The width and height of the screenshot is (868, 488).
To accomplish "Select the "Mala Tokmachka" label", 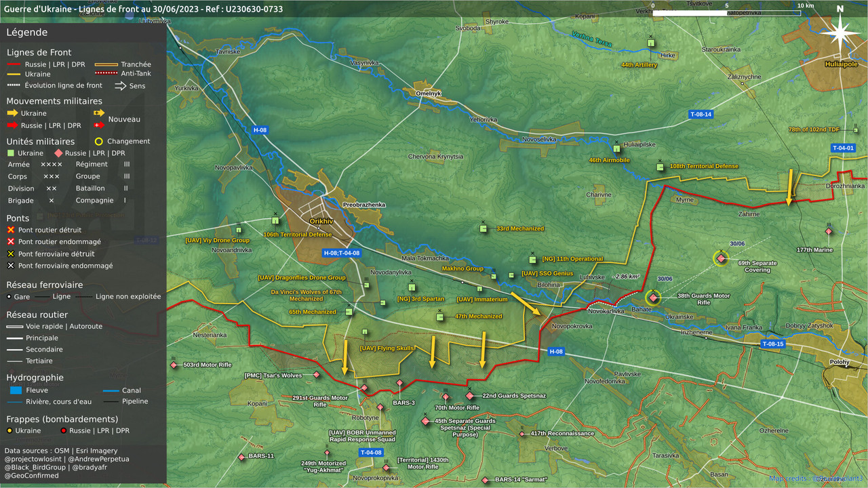I will [x=425, y=258].
